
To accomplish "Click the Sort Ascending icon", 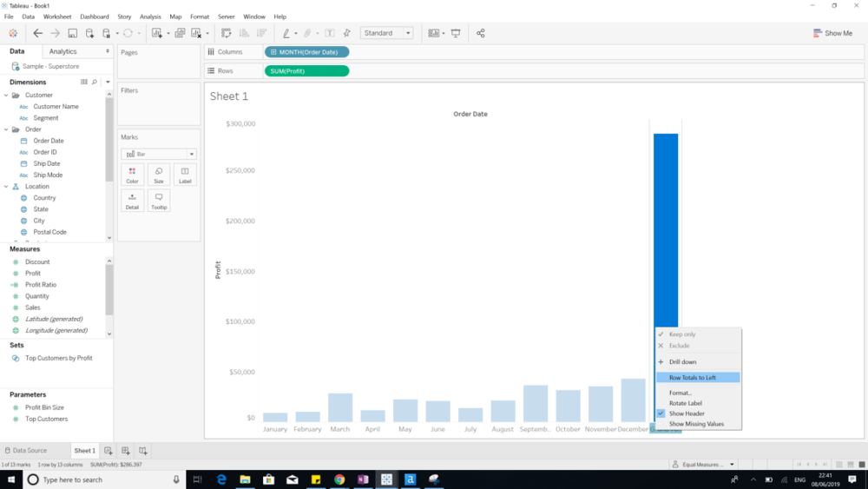I will (x=244, y=33).
